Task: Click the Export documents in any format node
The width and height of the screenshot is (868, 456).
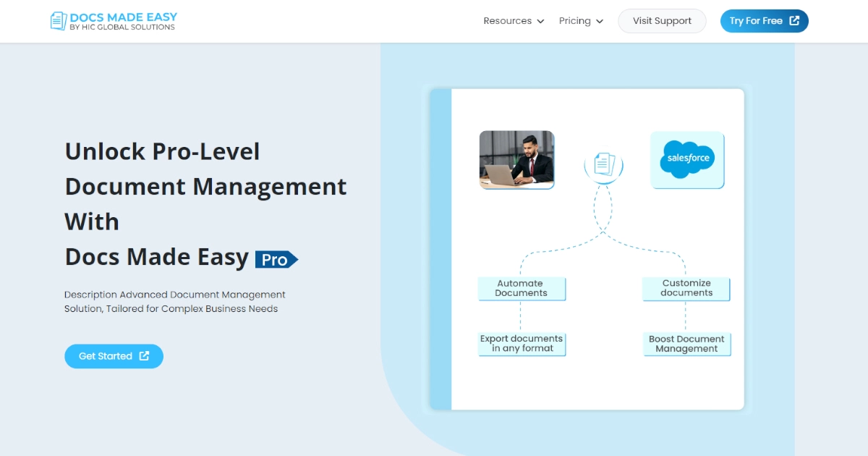Action: coord(522,343)
